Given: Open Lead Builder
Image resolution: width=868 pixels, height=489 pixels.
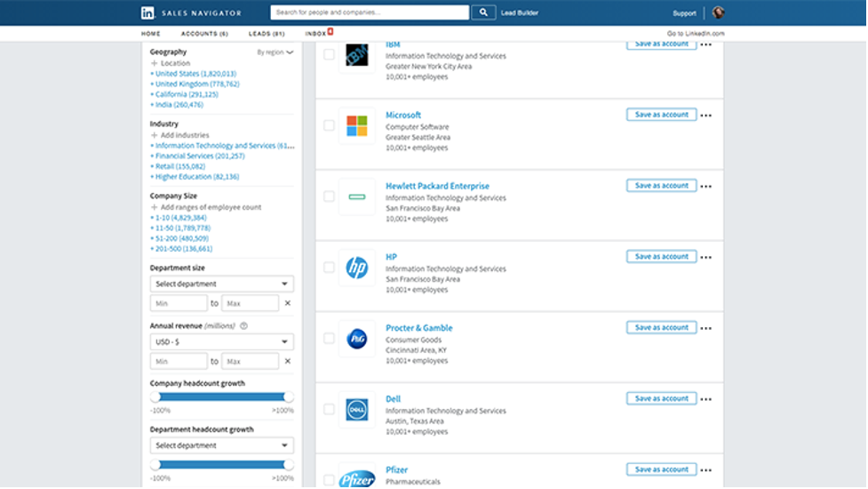Looking at the screenshot, I should [x=520, y=12].
